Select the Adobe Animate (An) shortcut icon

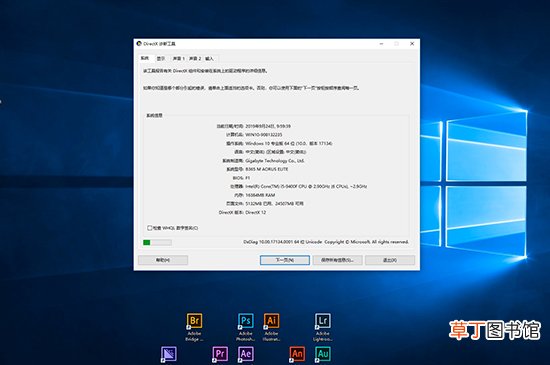click(x=297, y=354)
